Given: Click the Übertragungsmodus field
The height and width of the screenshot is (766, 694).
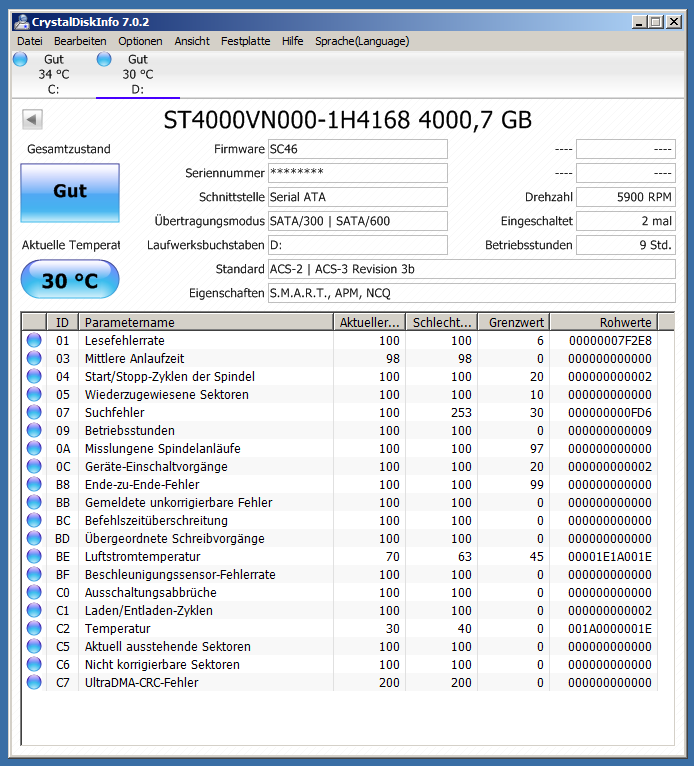Looking at the screenshot, I should coord(358,221).
